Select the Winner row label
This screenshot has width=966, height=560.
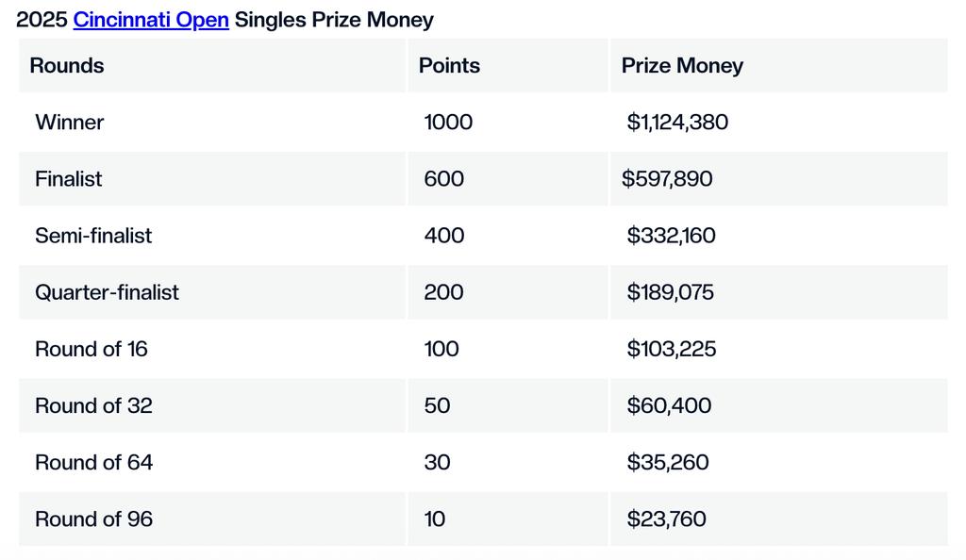click(x=69, y=122)
